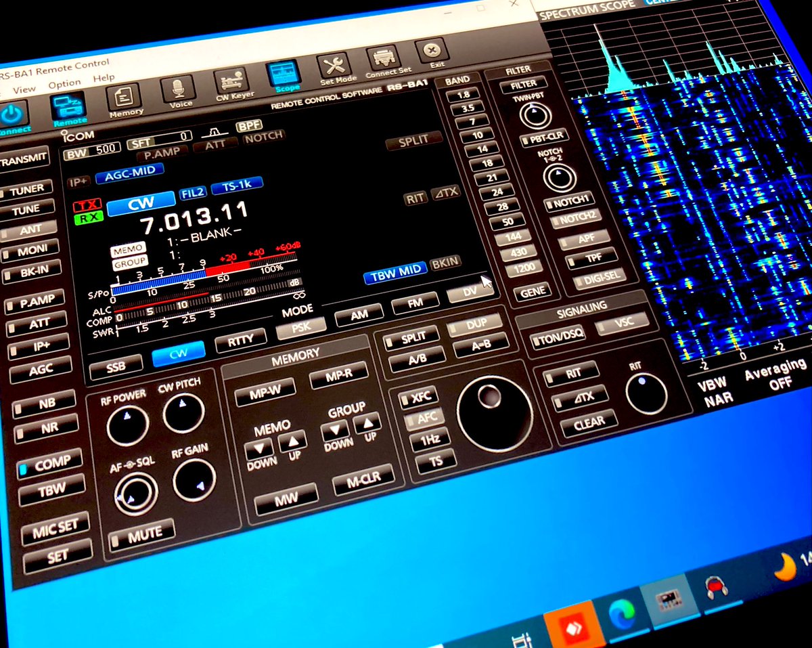This screenshot has width=812, height=648.
Task: Open the Memory toolbar icon
Action: 124,100
